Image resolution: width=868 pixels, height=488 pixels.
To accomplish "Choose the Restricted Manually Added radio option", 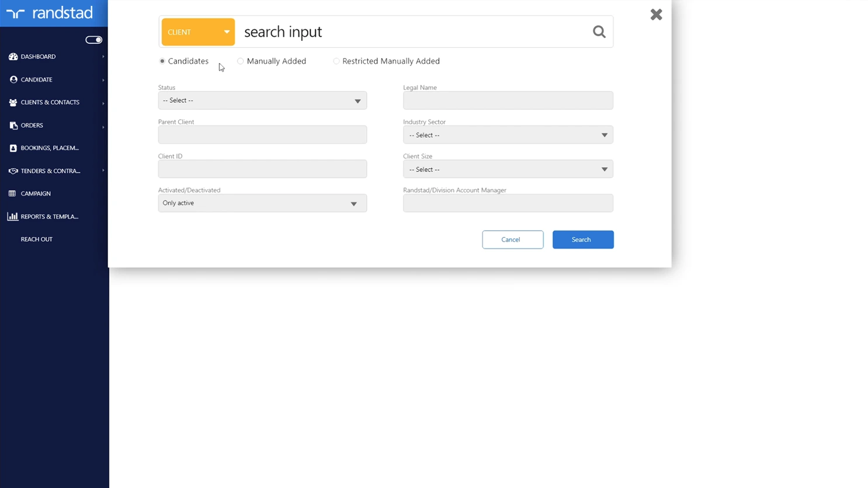I will [x=336, y=61].
